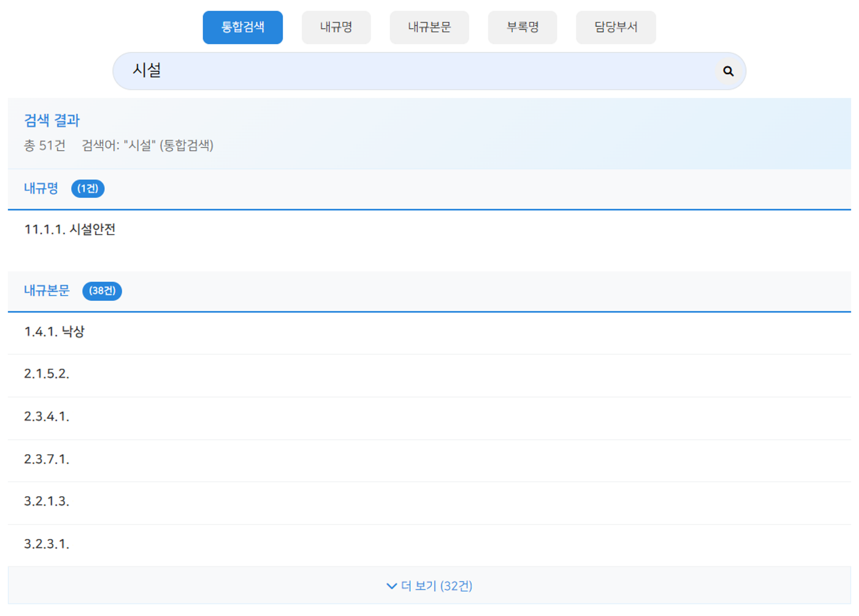The width and height of the screenshot is (859, 616).
Task: Switch to the 내규명 search tab
Action: pyautogui.click(x=336, y=27)
